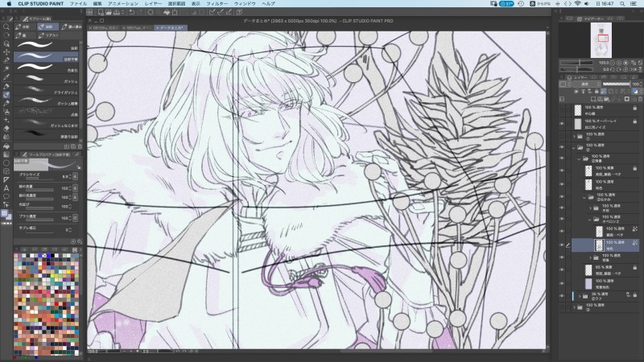This screenshot has width=644, height=362.
Task: Select the 濃い塗み sub tool group
Action: (72, 27)
